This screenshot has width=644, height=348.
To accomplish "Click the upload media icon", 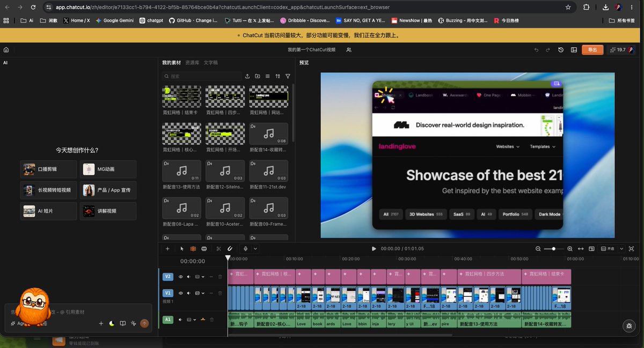I will (x=247, y=77).
